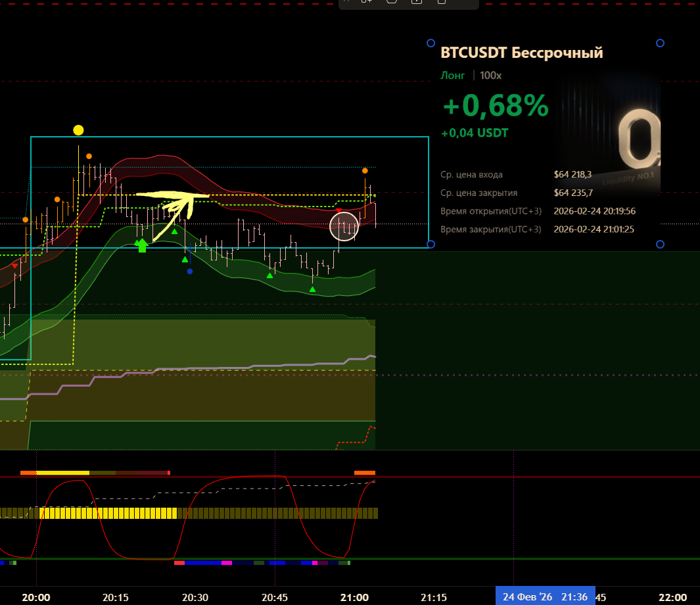
Task: Click the 24 Фев '26 21:36 date label
Action: (545, 596)
